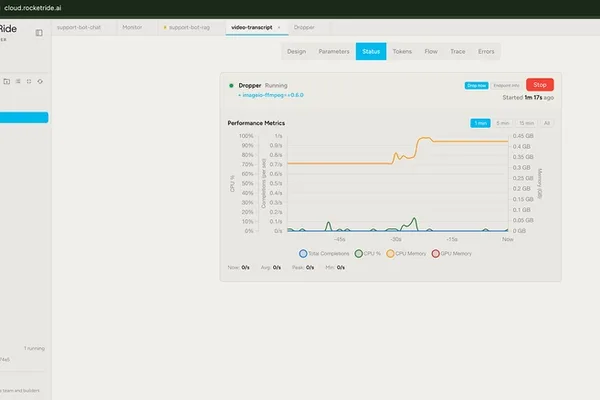Select the video-transcript tab
The image size is (600, 400).
pyautogui.click(x=252, y=27)
